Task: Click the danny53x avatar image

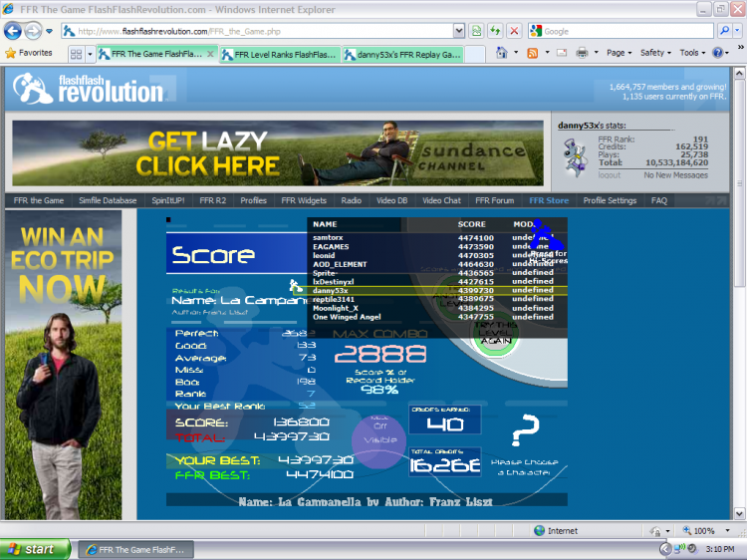Action: (576, 156)
